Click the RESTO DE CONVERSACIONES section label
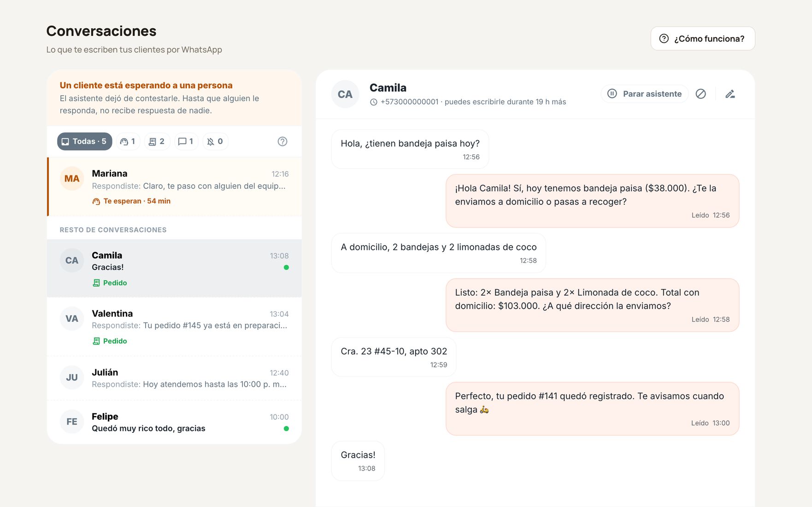This screenshot has width=812, height=507. coord(113,230)
